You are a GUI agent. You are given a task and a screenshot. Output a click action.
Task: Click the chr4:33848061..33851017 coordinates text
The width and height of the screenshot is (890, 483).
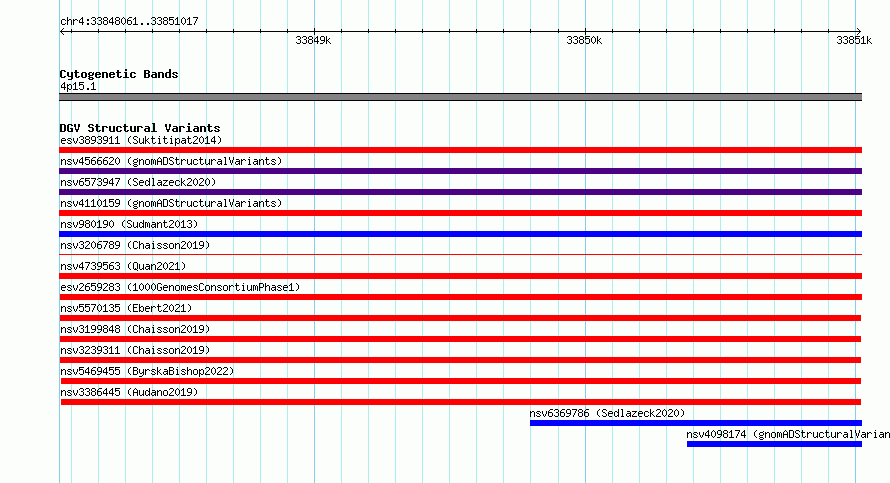pos(129,21)
